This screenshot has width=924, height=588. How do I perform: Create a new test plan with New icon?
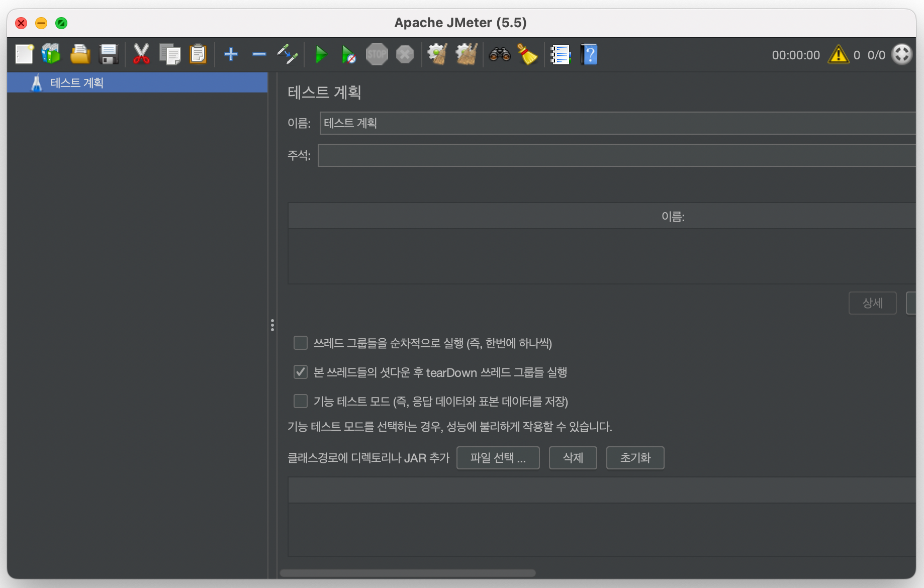[24, 54]
